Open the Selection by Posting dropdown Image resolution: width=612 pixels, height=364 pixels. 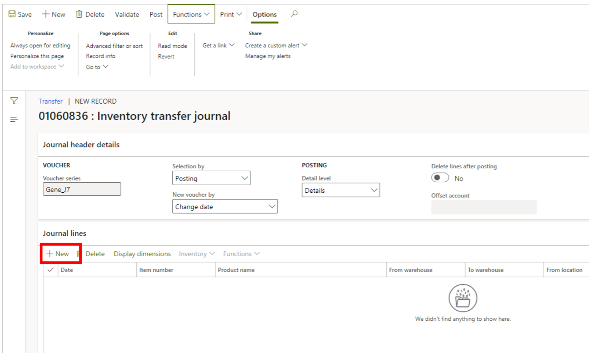click(x=211, y=178)
